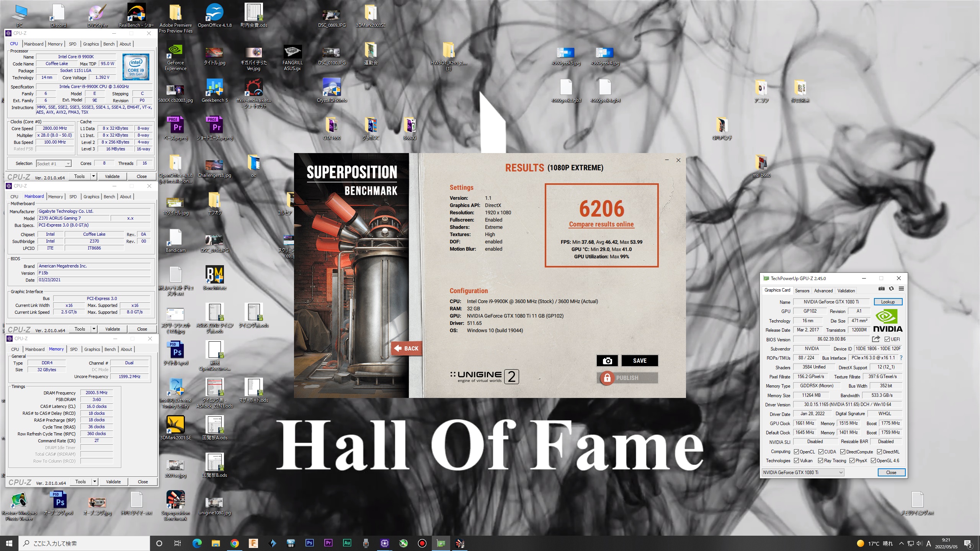Click the SAVE button in Superposition
Screen dimensions: 980x551
coord(640,360)
